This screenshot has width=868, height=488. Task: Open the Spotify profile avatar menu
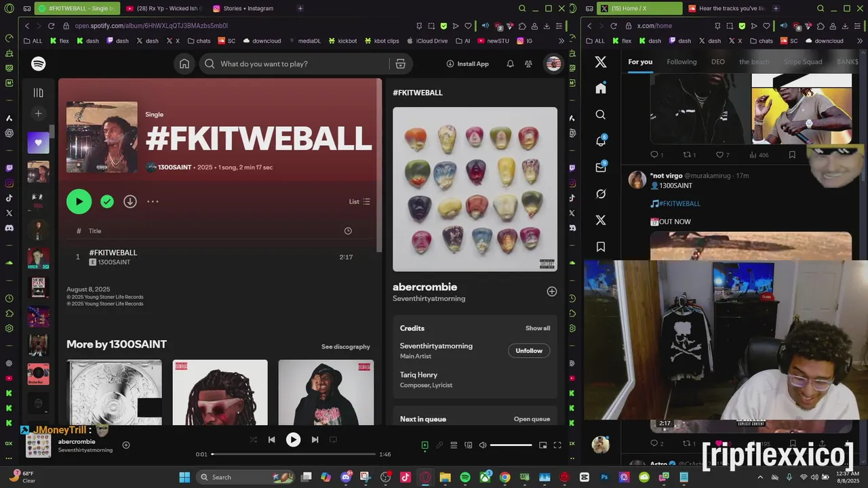[x=553, y=64]
